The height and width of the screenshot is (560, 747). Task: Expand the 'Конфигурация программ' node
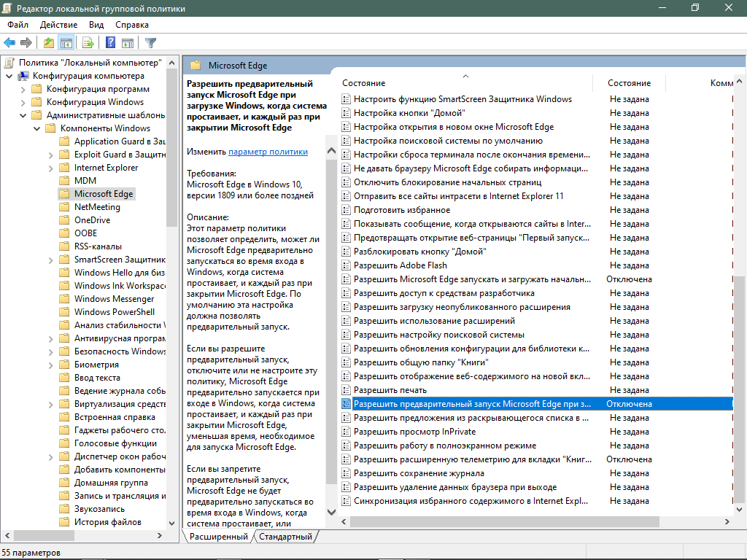pos(23,89)
